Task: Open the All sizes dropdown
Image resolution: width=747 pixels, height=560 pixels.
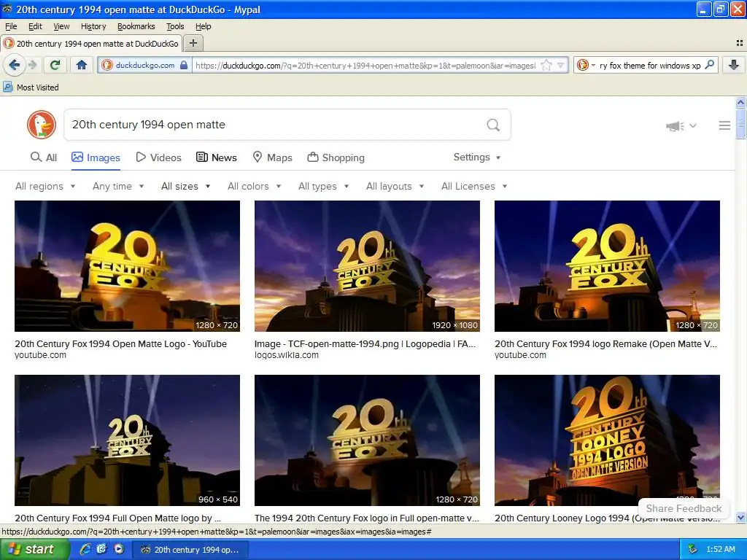Action: pos(186,186)
